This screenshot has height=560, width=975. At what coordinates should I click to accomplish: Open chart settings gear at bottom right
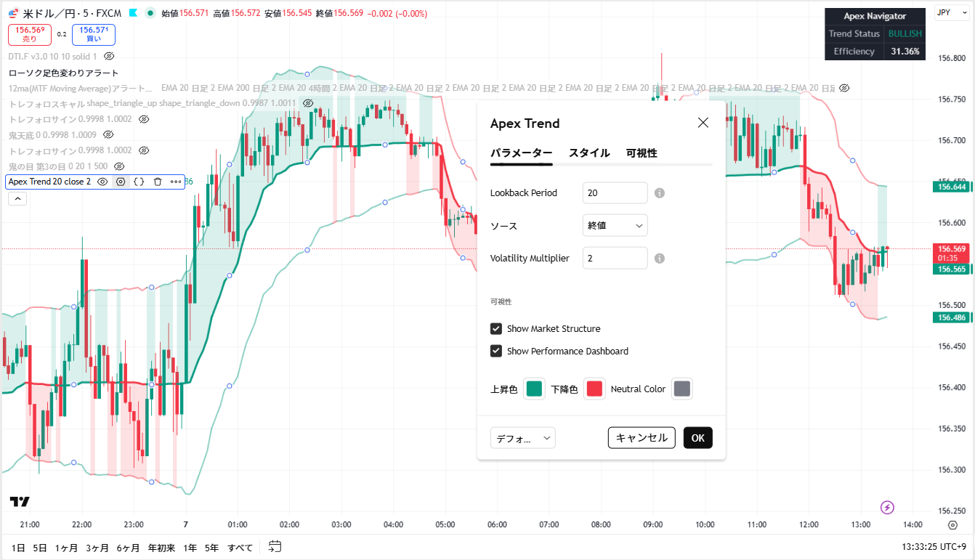pos(952,524)
